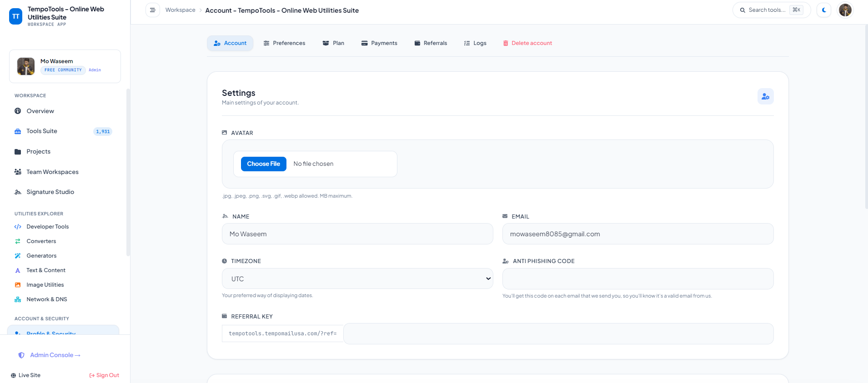
Task: Click the Name input field
Action: 357,234
